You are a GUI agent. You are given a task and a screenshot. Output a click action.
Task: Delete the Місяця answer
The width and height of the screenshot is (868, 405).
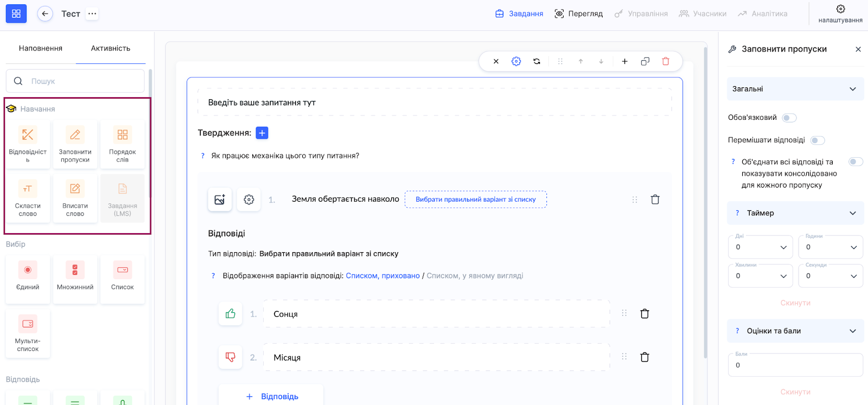coord(644,357)
